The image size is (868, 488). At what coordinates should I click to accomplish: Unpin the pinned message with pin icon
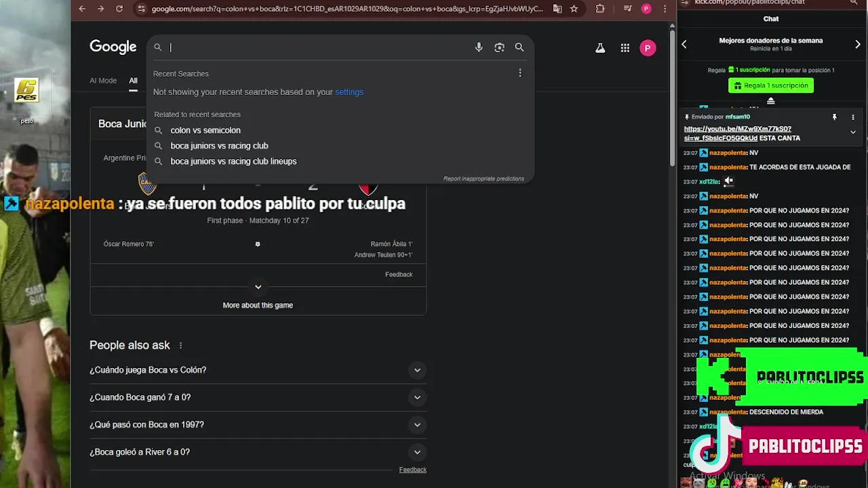[x=835, y=117]
